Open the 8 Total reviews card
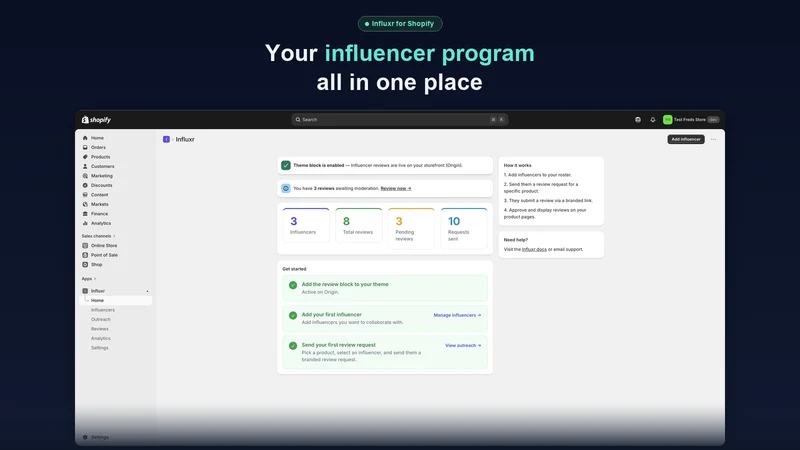The width and height of the screenshot is (800, 450). pyautogui.click(x=359, y=228)
